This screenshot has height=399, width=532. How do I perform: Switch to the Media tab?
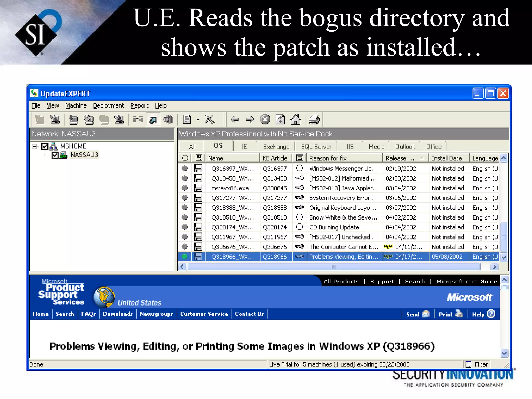click(x=376, y=147)
